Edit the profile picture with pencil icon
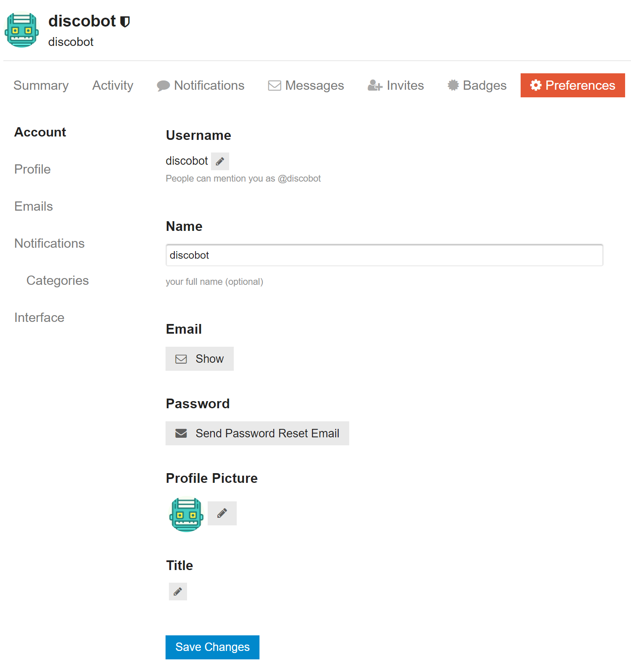The height and width of the screenshot is (672, 631). 222,513
